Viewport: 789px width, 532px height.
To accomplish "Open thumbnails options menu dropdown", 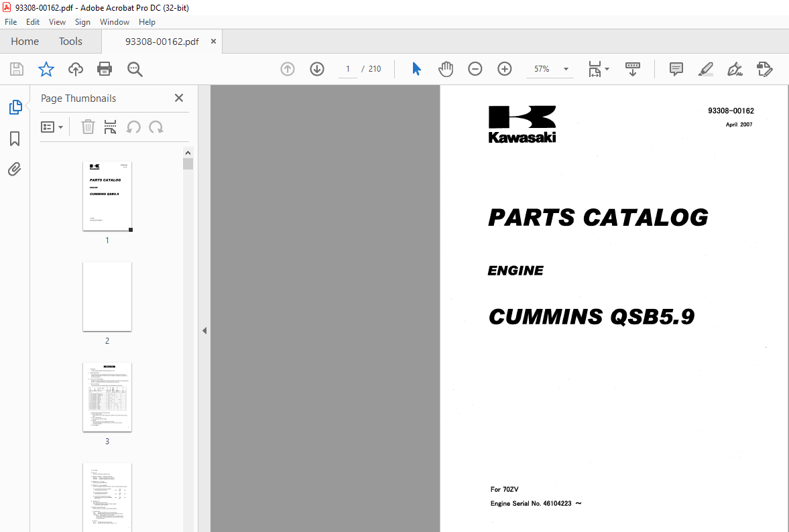I will (52, 127).
